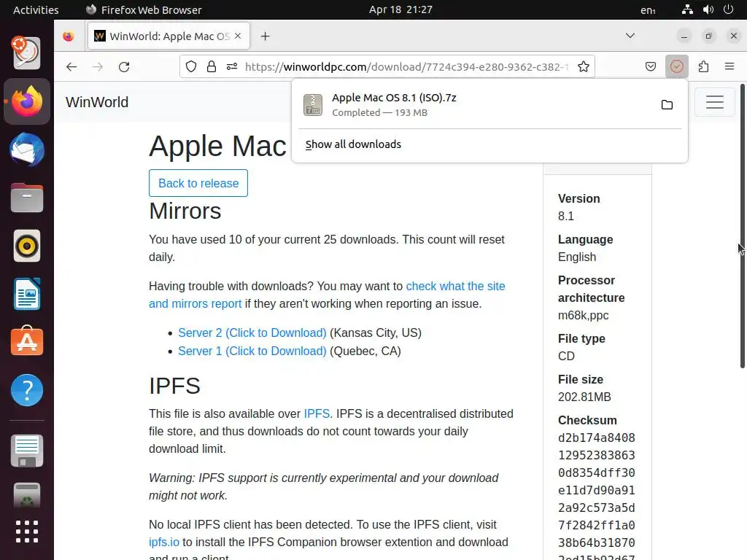Show the downloaded file in its folder
This screenshot has width=747, height=560.
pos(667,105)
